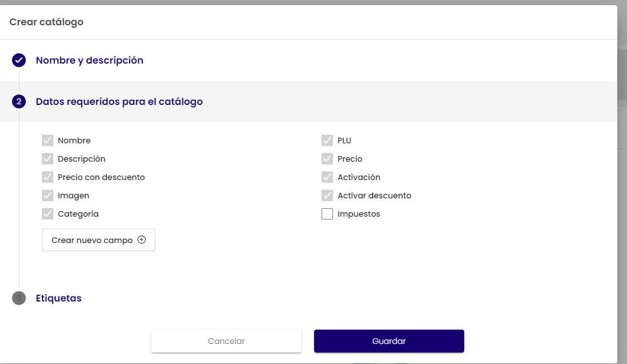Toggle the Nombre checkbox
The image size is (627, 364).
[x=48, y=140]
